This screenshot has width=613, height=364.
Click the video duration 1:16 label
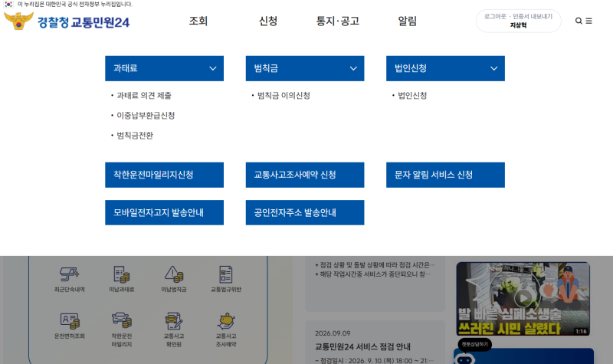click(x=581, y=332)
